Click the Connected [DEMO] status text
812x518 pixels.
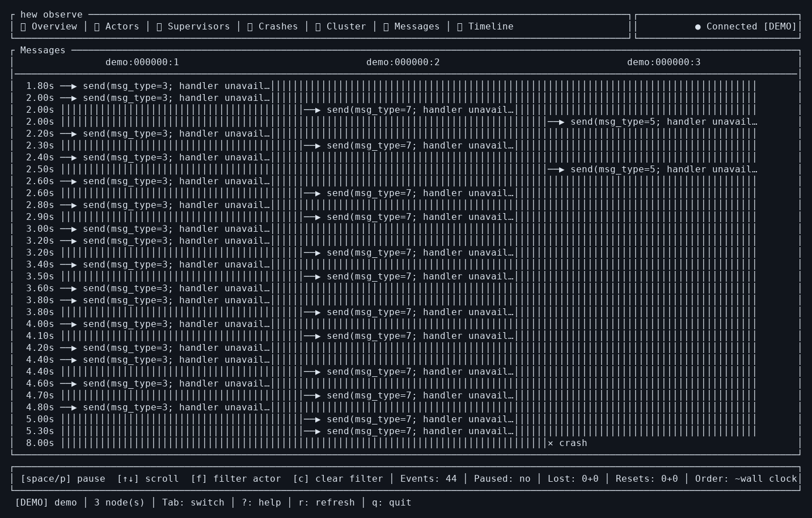[752, 27]
